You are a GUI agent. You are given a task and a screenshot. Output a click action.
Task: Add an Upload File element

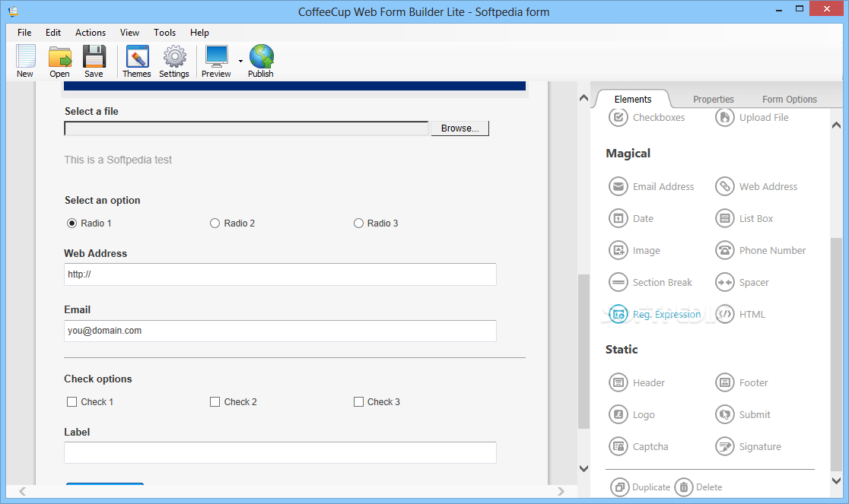[x=752, y=117]
